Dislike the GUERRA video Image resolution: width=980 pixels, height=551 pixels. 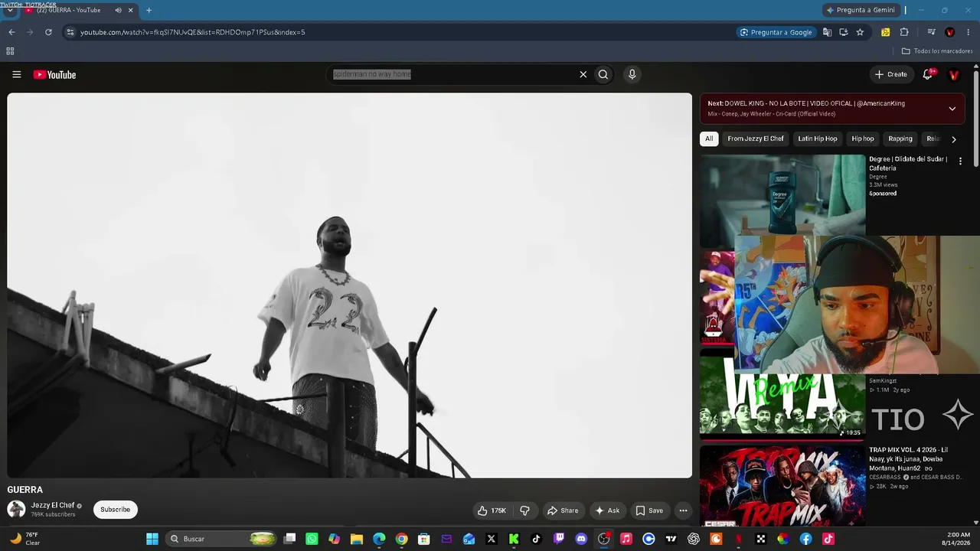tap(524, 510)
